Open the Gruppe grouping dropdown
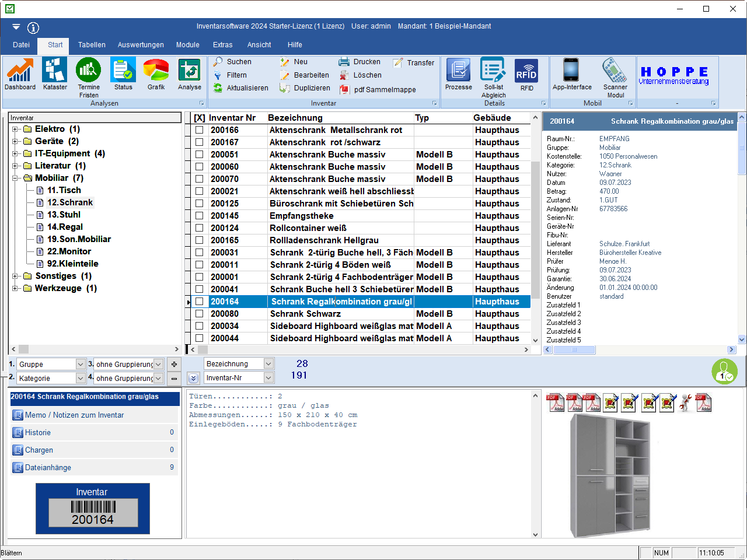747x560 pixels. (x=81, y=364)
